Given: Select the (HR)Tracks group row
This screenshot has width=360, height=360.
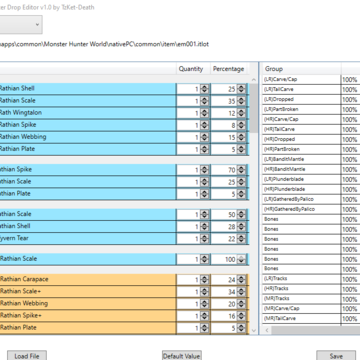Looking at the screenshot, I should click(301, 289).
